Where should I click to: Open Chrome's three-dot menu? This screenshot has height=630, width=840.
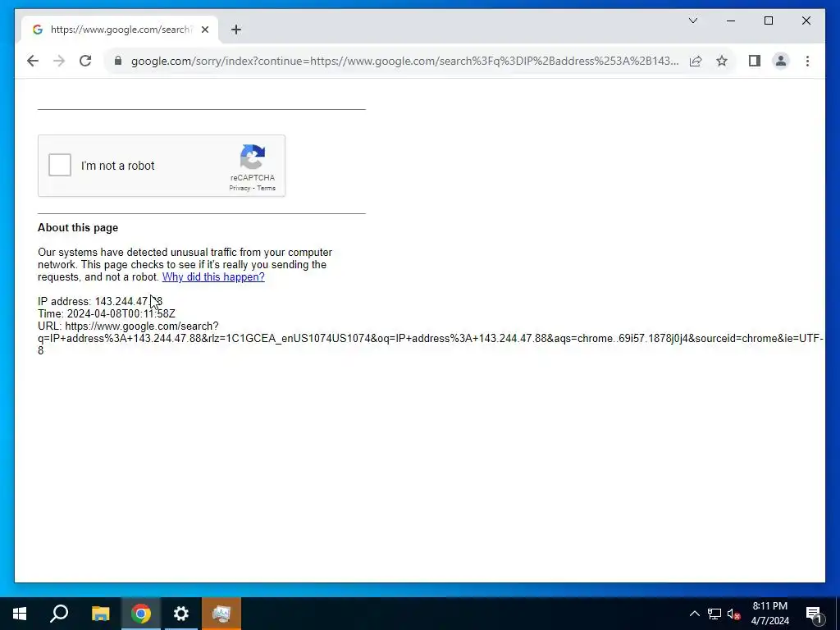click(x=807, y=61)
